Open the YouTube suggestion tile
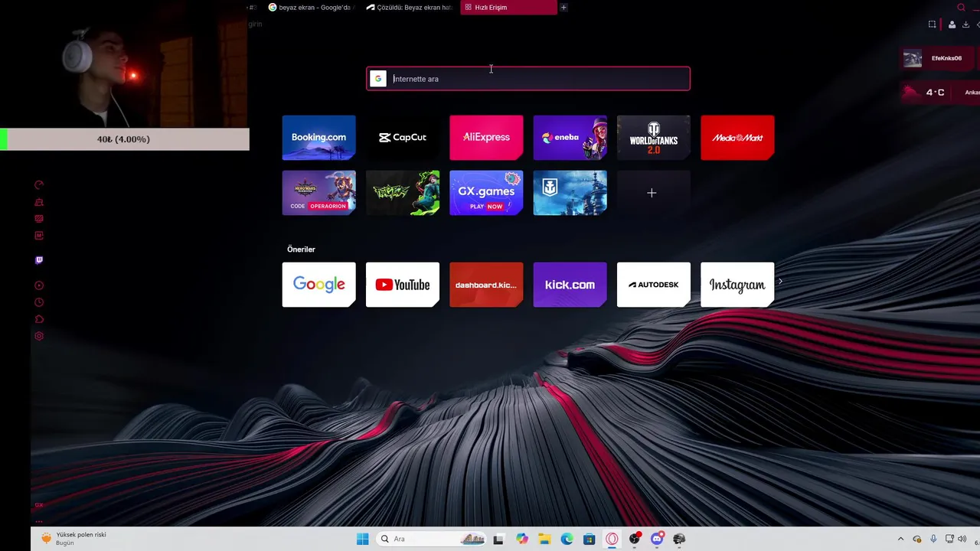 pos(403,285)
